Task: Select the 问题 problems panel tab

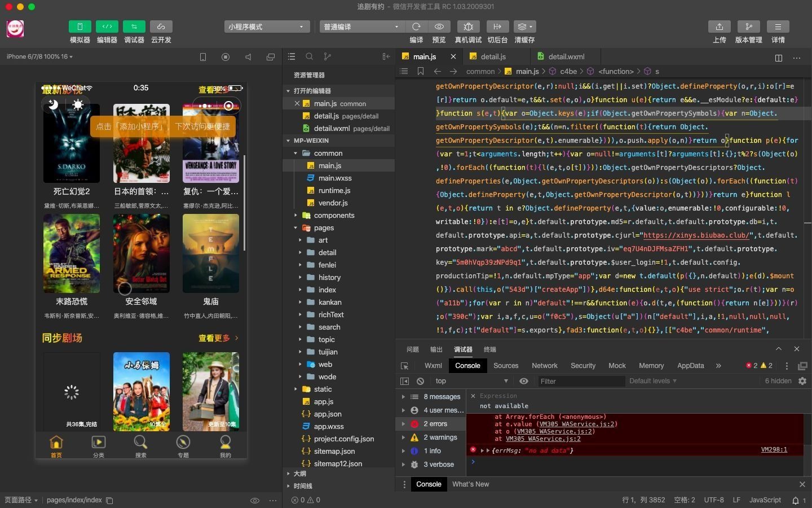Action: click(413, 349)
